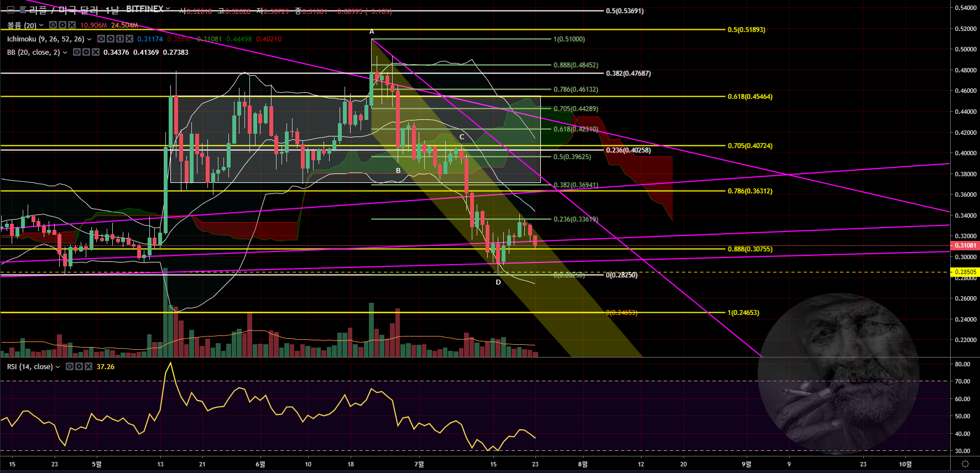Open Ichimoku indicator settings gear

[x=111, y=39]
